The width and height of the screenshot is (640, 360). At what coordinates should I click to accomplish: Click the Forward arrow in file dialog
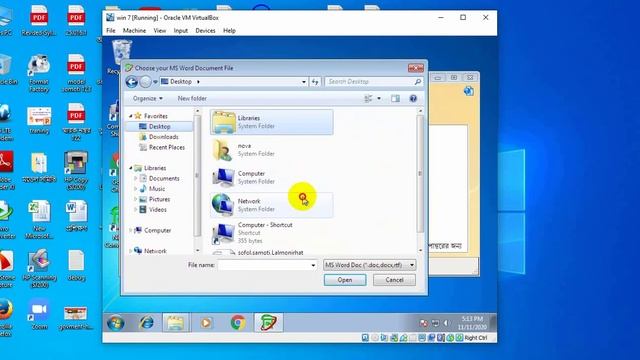click(145, 82)
